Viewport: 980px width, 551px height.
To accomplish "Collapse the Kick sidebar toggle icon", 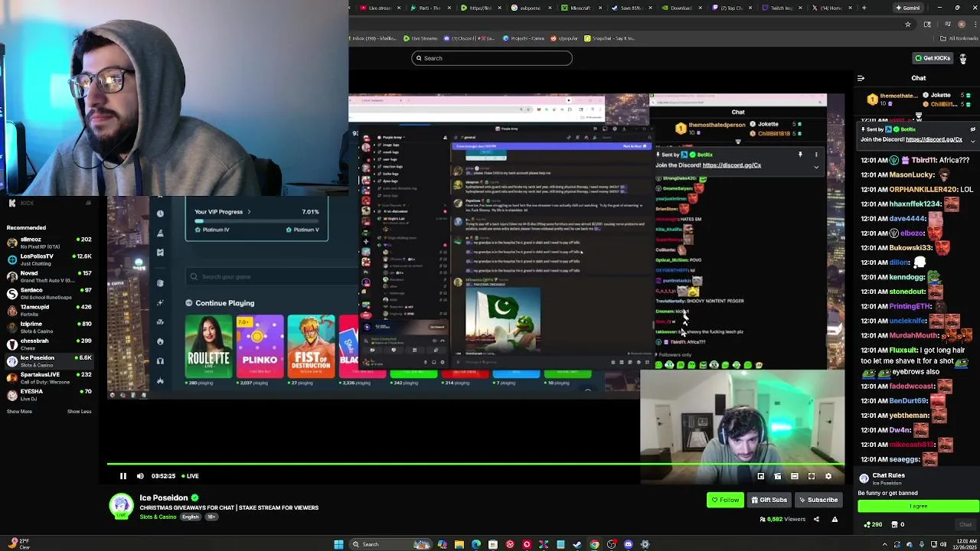I will tap(88, 203).
